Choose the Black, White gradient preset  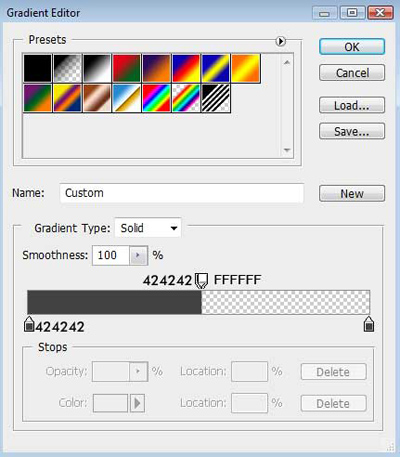[97, 68]
